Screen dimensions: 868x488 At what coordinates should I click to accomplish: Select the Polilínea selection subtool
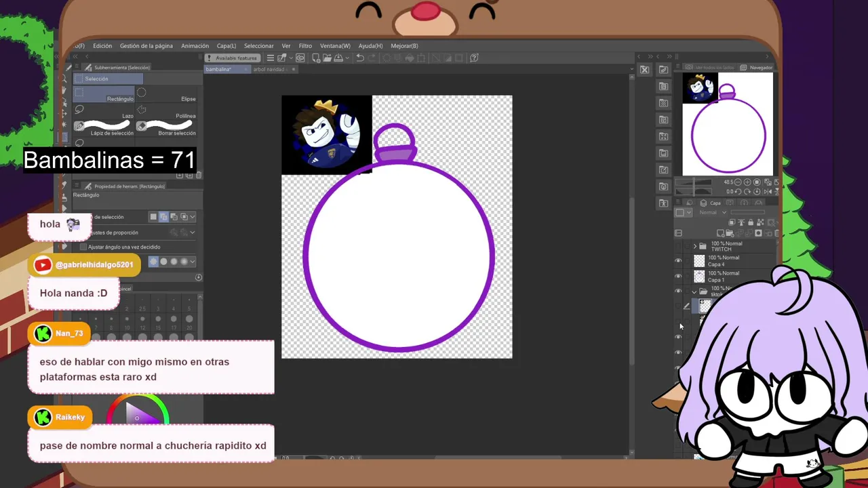167,112
